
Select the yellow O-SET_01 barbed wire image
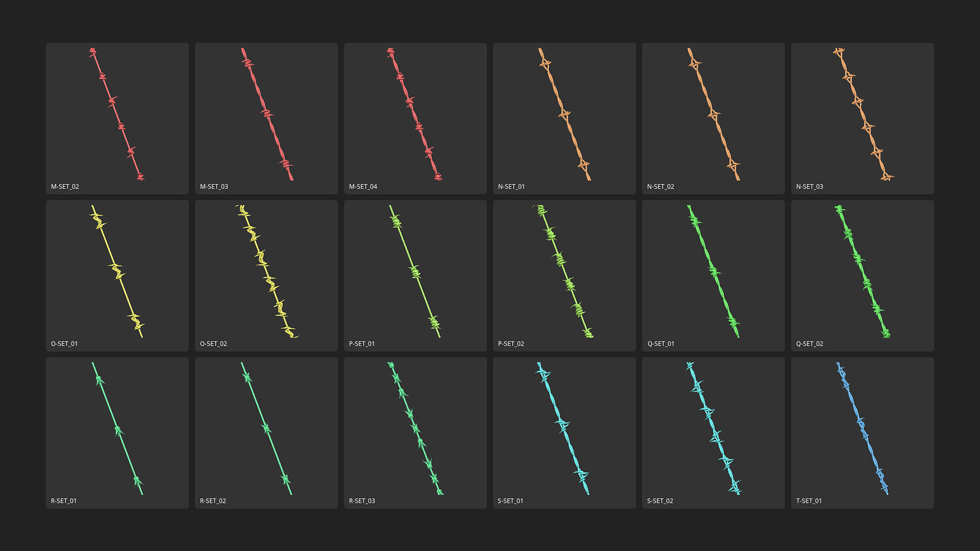[117, 272]
